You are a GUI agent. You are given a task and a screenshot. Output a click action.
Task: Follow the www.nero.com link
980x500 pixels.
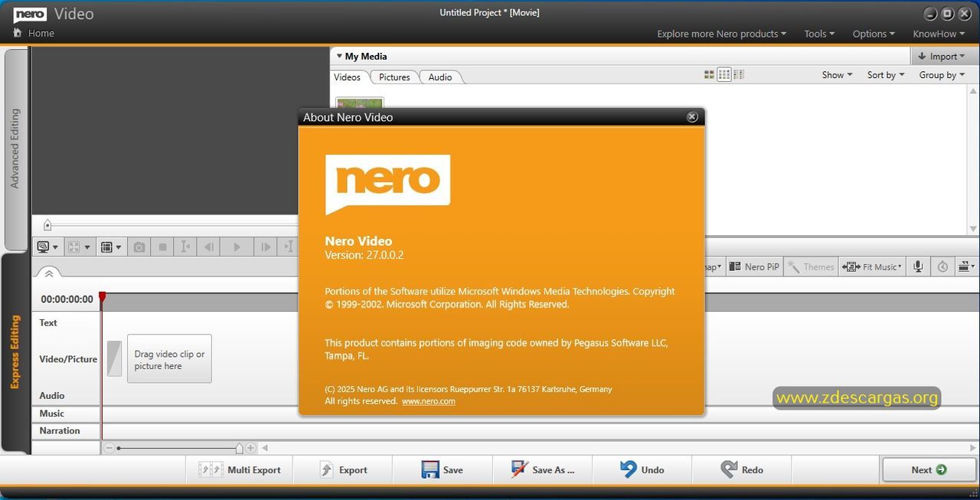[429, 401]
